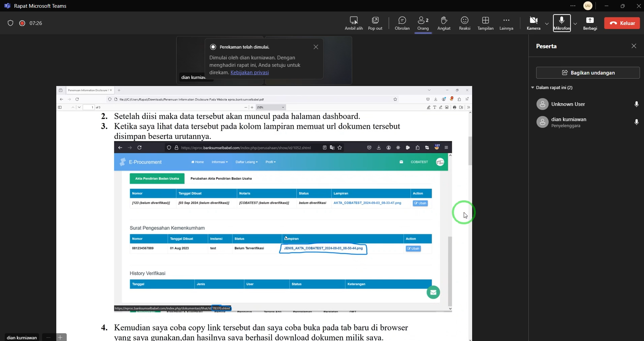Click the Kebijakan privasi link
Viewport: 644px width, 341px height.
[249, 73]
